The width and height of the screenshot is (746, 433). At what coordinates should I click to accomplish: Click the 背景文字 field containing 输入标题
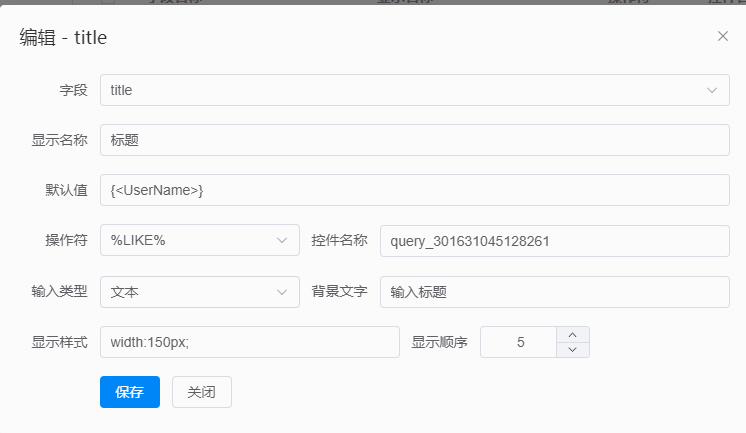pos(554,292)
